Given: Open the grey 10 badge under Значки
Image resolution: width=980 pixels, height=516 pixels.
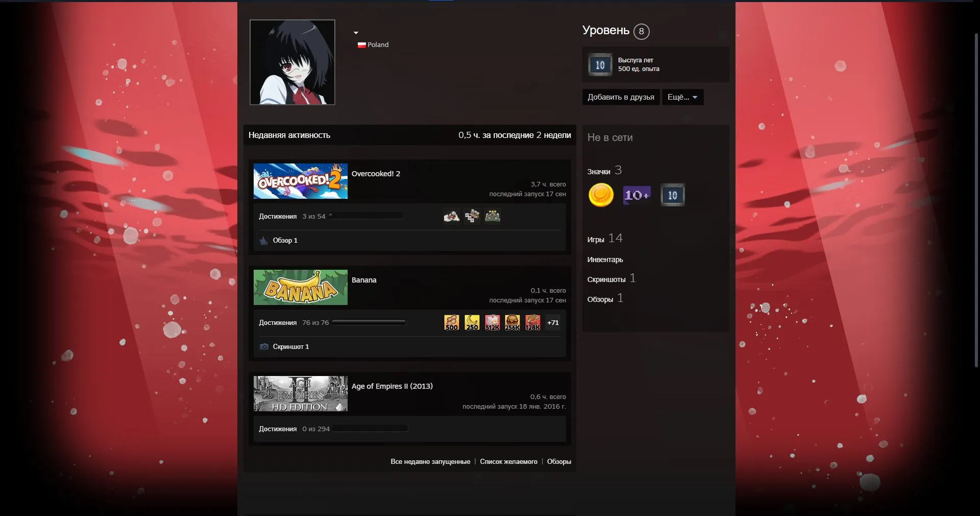Looking at the screenshot, I should 672,195.
